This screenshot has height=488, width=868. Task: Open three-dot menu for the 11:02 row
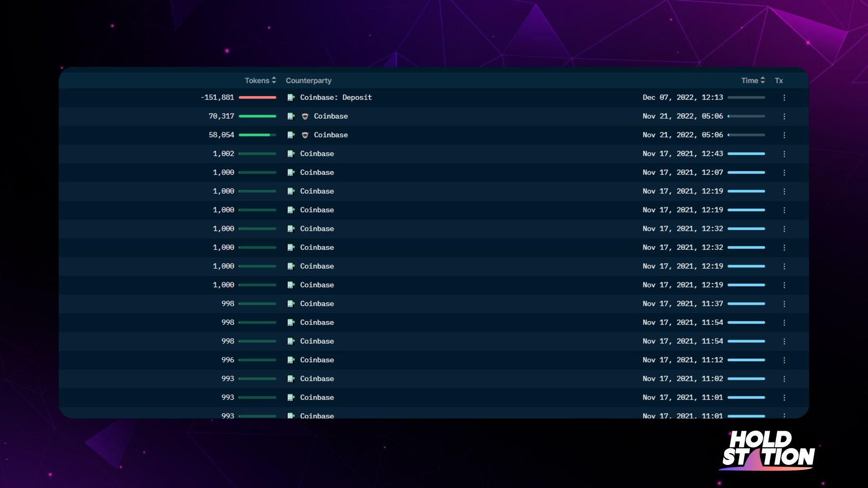(784, 379)
